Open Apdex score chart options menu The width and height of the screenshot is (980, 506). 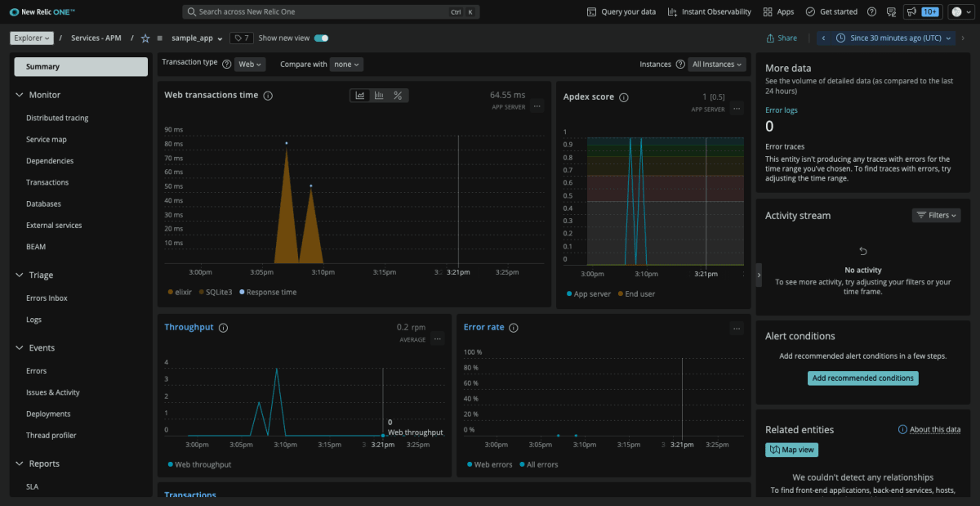(x=737, y=108)
